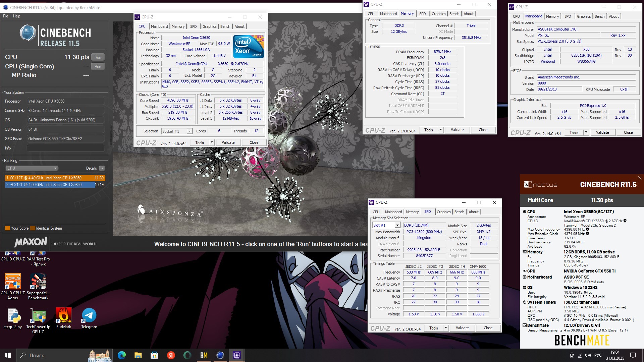This screenshot has width=644, height=362.
Task: Open Microsoft Edge from the taskbar
Action: [121, 355]
